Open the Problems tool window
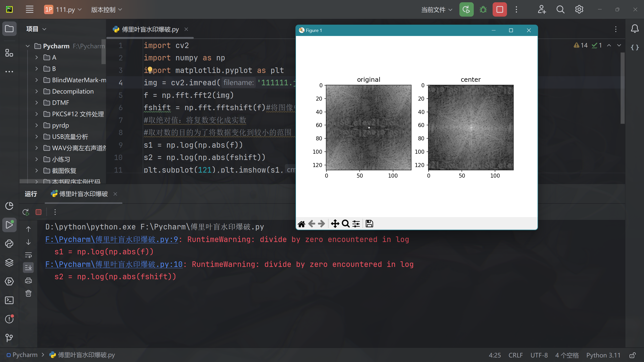Screen dimensions: 644x362 [x=9, y=319]
